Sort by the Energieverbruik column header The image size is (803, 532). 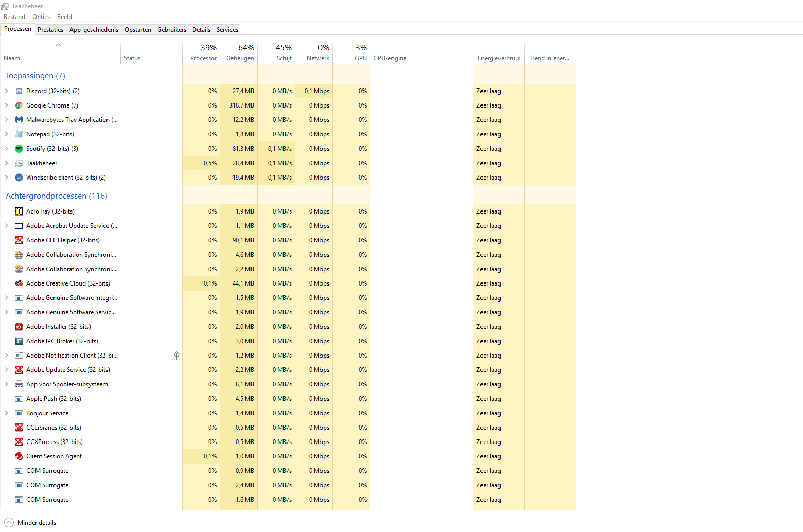coord(499,53)
